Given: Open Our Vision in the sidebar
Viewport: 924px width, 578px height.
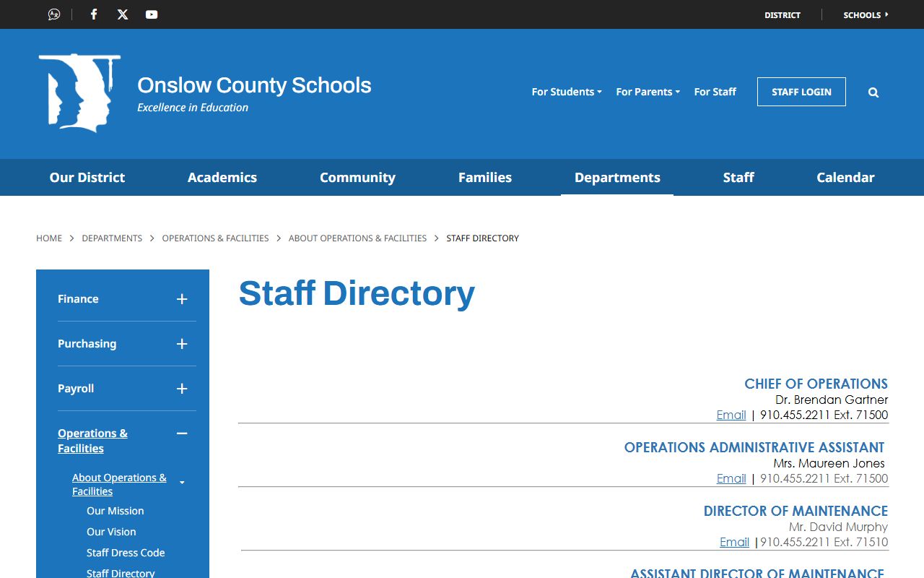Looking at the screenshot, I should pos(111,532).
